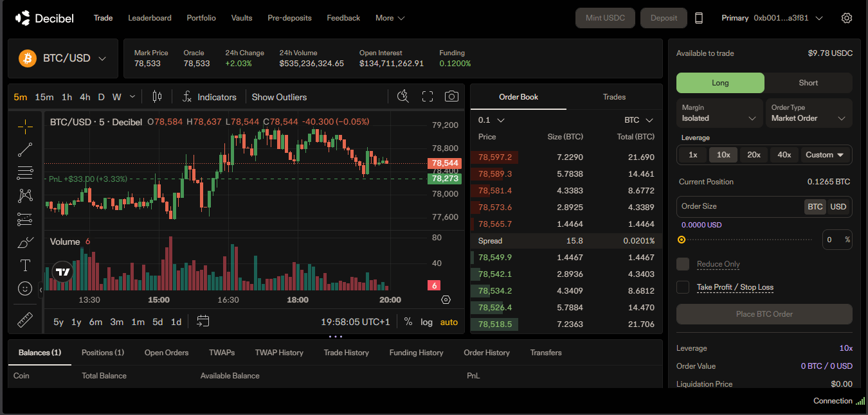This screenshot has height=415, width=868.
Task: Switch to Trades tab
Action: tap(614, 97)
